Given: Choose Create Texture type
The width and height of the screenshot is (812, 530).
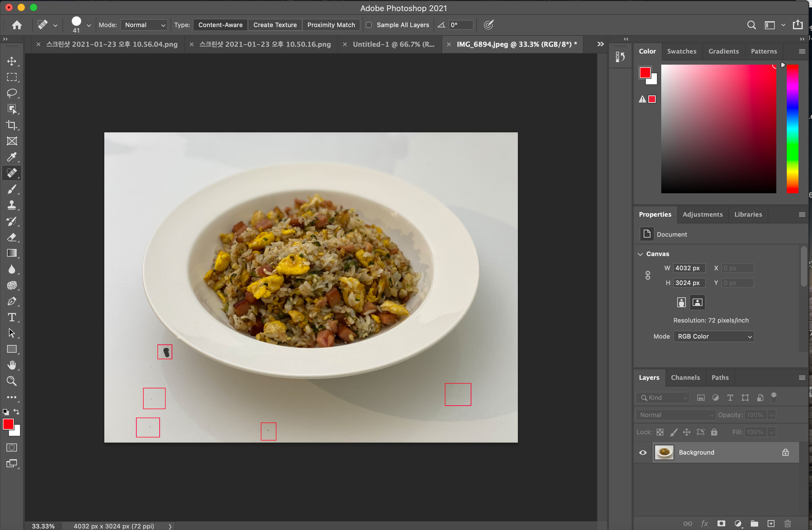Looking at the screenshot, I should (275, 25).
